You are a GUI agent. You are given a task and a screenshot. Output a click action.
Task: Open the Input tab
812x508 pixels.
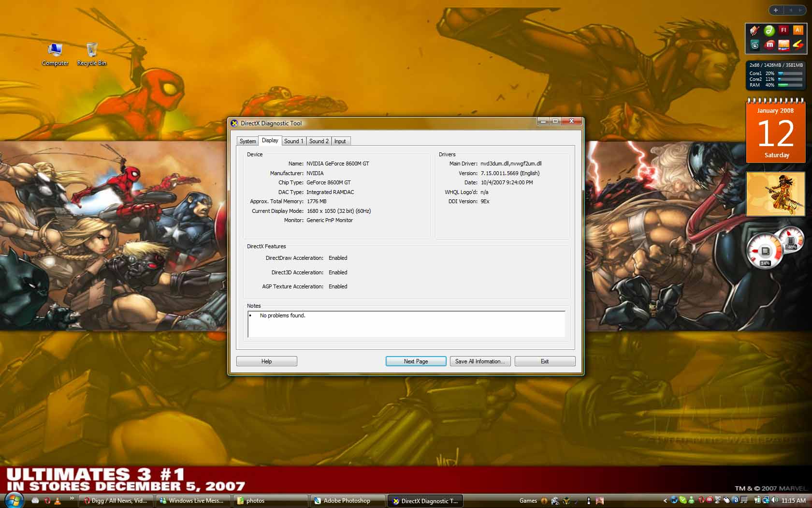(x=340, y=141)
